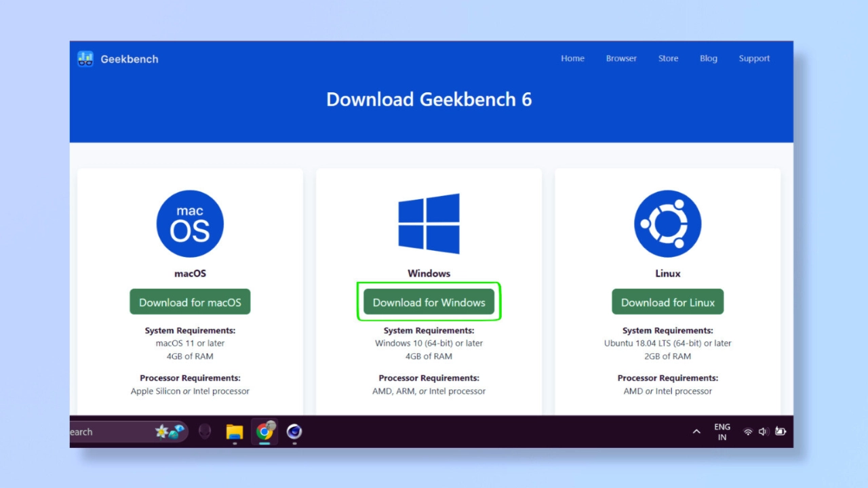
Task: Open File Explorer from taskbar
Action: coord(235,432)
